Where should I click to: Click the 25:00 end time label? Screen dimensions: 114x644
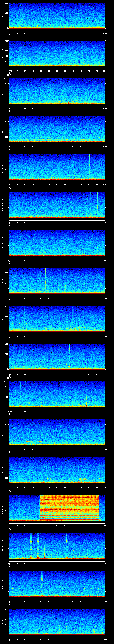pyautogui.click(x=105, y=412)
